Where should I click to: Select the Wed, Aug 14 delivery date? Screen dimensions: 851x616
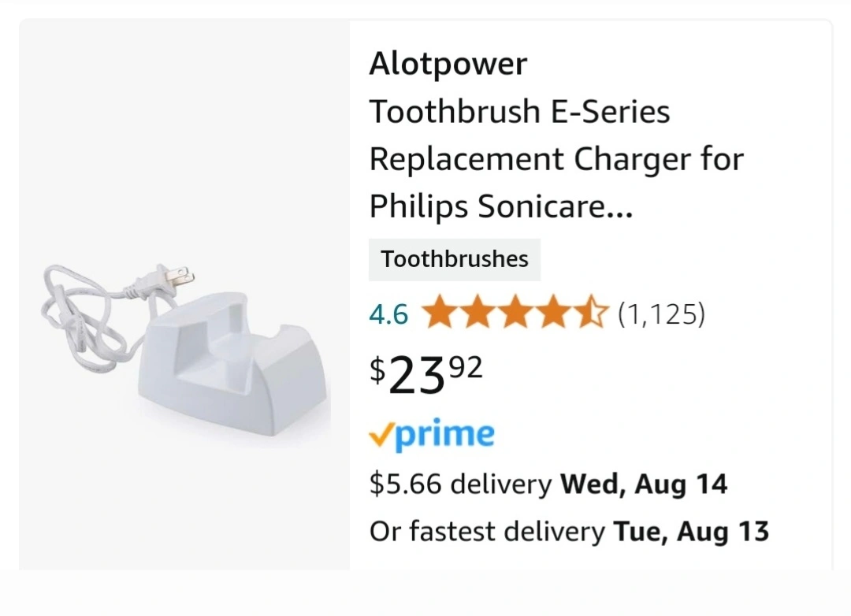643,484
